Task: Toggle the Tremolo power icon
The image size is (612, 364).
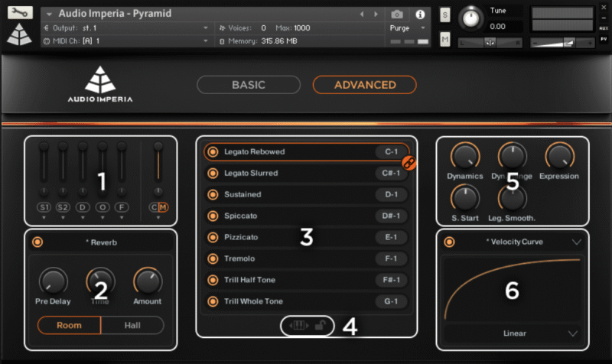Action: 213,258
